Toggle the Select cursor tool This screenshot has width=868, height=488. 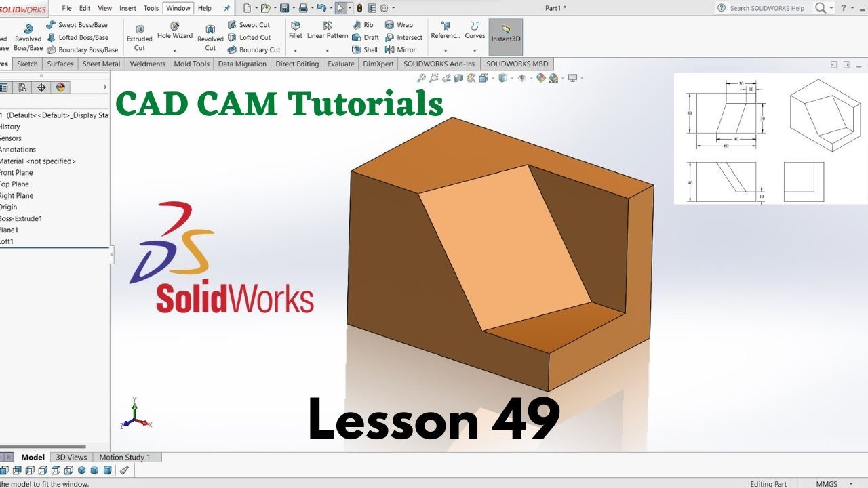click(340, 8)
